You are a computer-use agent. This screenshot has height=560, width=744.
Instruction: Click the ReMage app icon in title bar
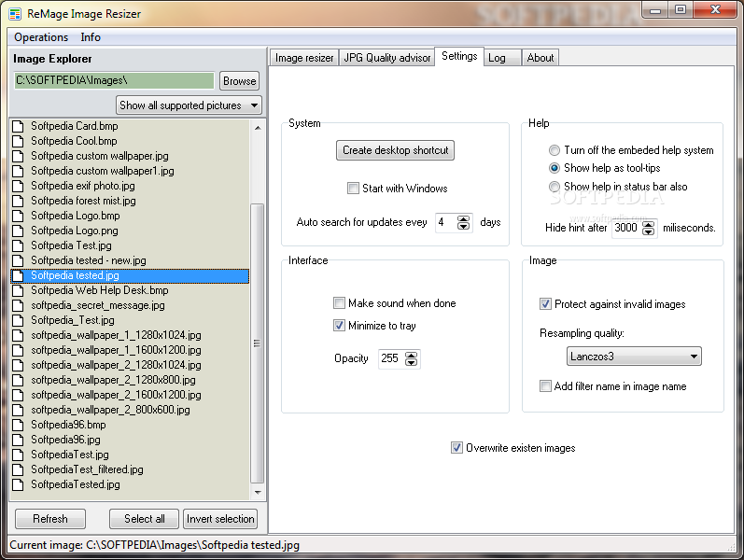15,14
